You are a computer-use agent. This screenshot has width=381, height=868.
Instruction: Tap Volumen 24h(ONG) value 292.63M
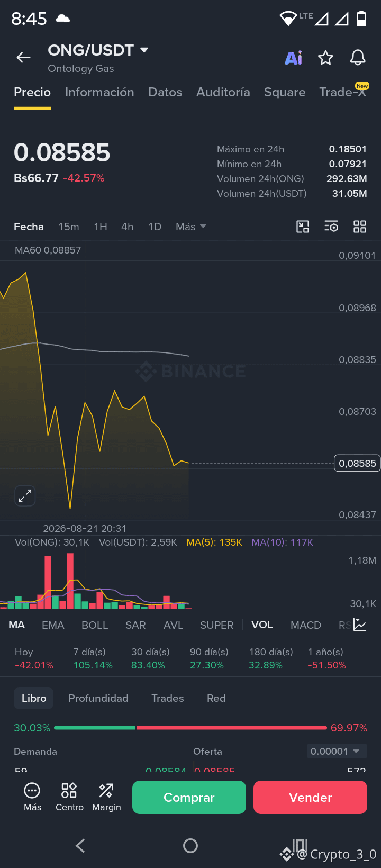pyautogui.click(x=347, y=179)
